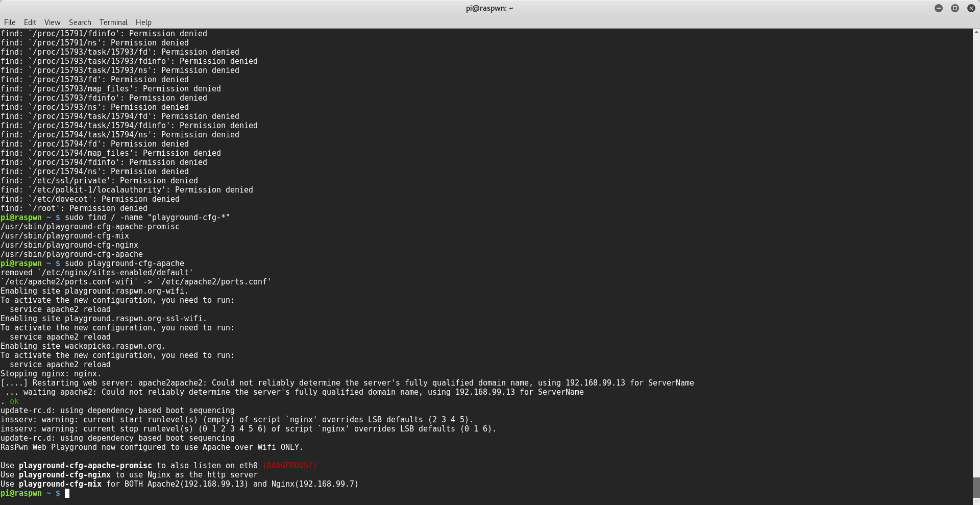
Task: Click the insserv stop runlevel warning line
Action: [x=249, y=429]
